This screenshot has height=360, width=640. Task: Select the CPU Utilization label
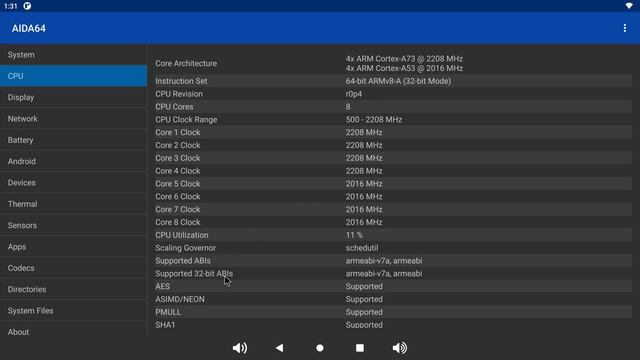[182, 235]
